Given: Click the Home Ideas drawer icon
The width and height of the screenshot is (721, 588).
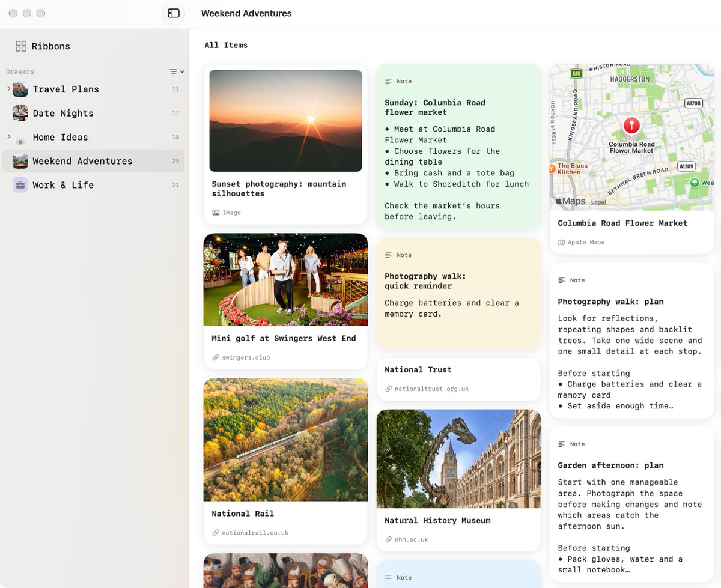Looking at the screenshot, I should coord(20,137).
